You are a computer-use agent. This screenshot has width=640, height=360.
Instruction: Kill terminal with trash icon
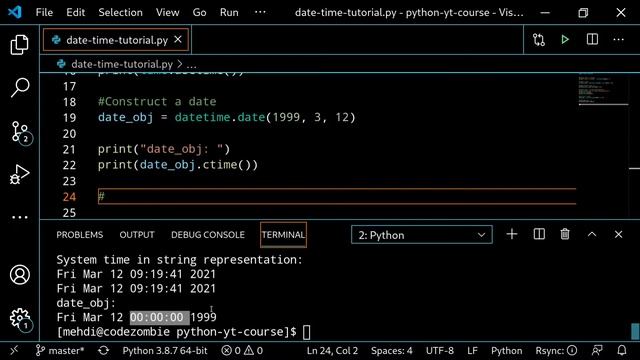click(x=565, y=234)
